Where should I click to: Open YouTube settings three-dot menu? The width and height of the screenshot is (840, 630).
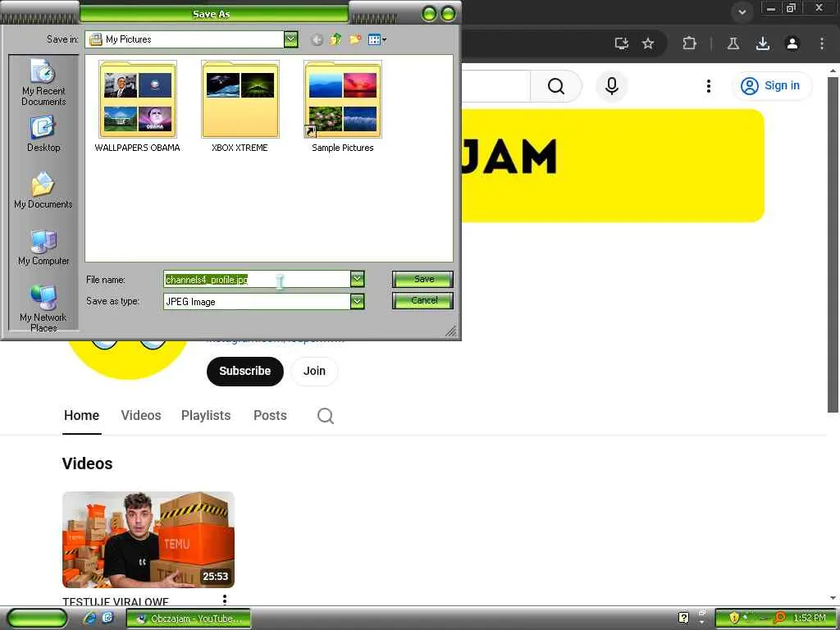click(x=709, y=86)
